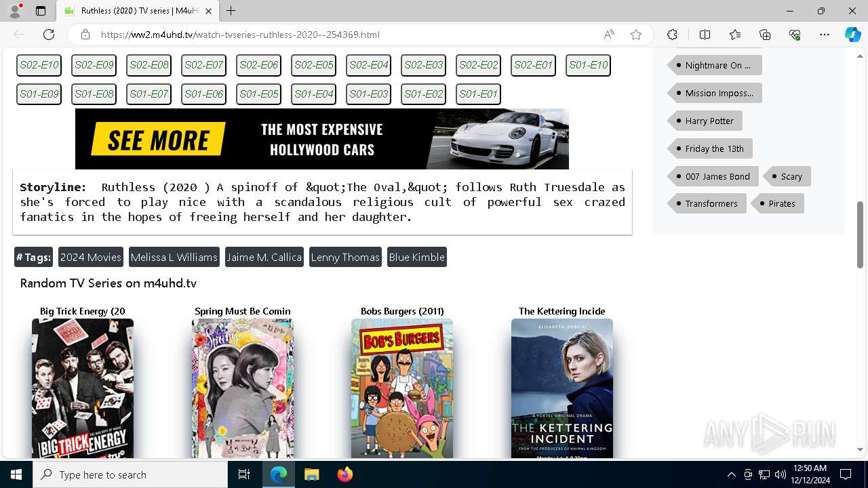
Task: Open Copilot sidebar icon
Action: (x=852, y=35)
